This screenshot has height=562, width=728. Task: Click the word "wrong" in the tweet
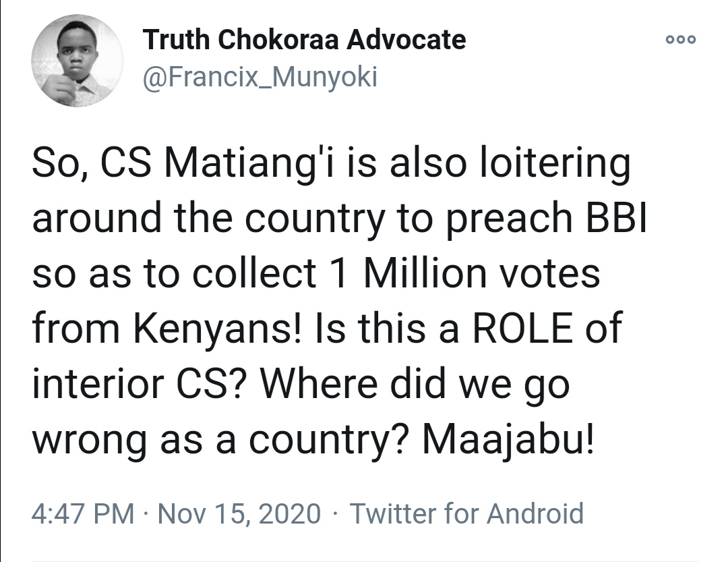[86, 441]
